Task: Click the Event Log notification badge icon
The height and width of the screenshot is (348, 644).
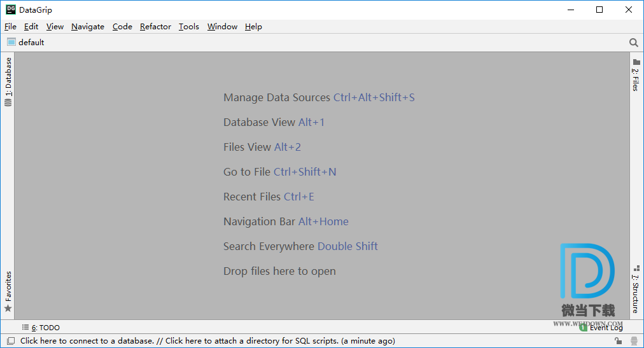Action: coord(583,328)
